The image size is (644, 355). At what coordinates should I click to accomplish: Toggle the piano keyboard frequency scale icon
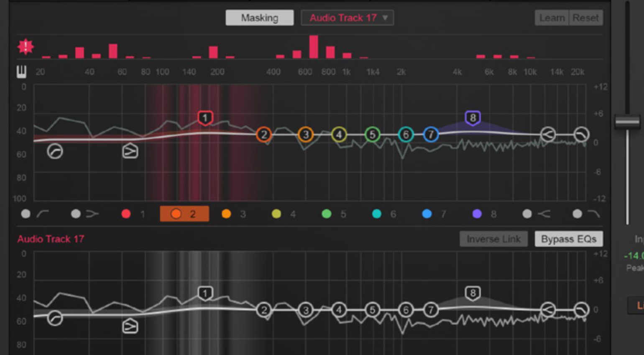(x=21, y=72)
